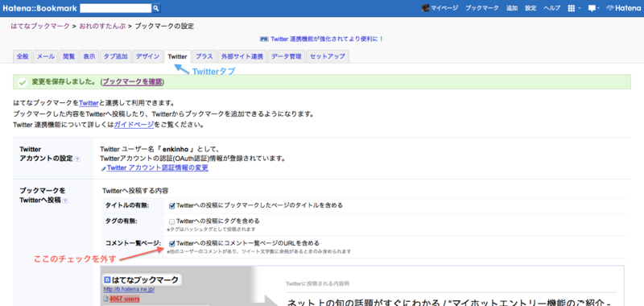This screenshot has height=306, width=644.
Task: Open the notifications speech bubble
Action: pyautogui.click(x=592, y=8)
